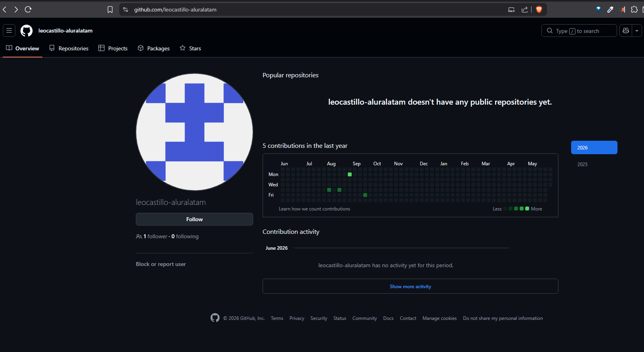This screenshot has width=644, height=352.
Task: Click the Popular repositories heading
Action: pyautogui.click(x=290, y=75)
